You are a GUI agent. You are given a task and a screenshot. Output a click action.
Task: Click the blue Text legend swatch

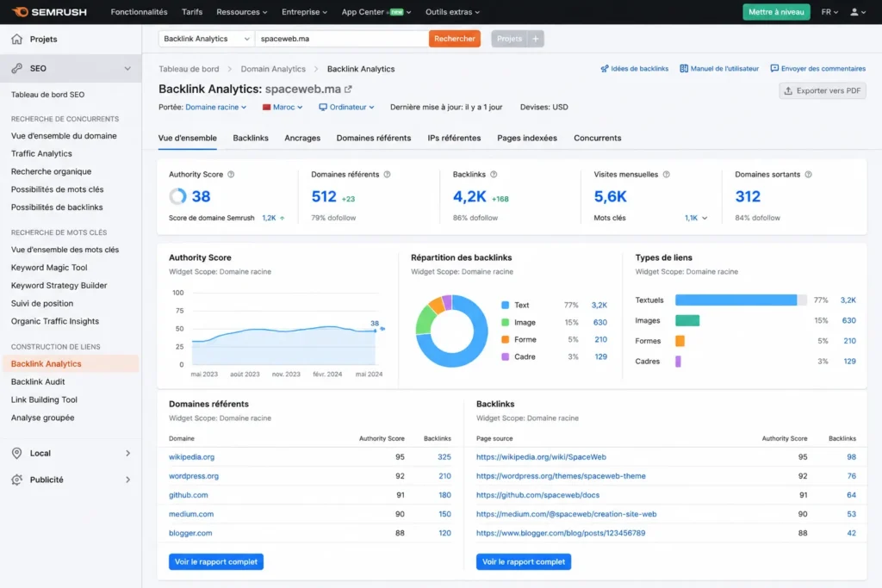(x=505, y=306)
